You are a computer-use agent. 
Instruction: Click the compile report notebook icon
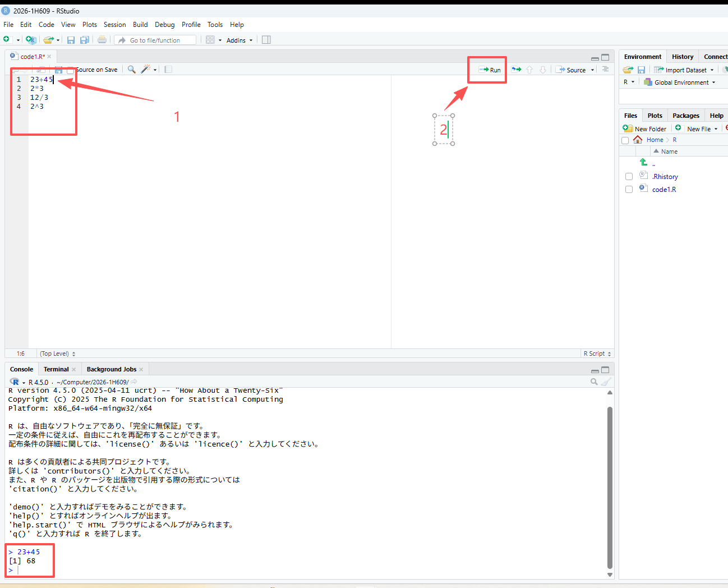pyautogui.click(x=168, y=70)
